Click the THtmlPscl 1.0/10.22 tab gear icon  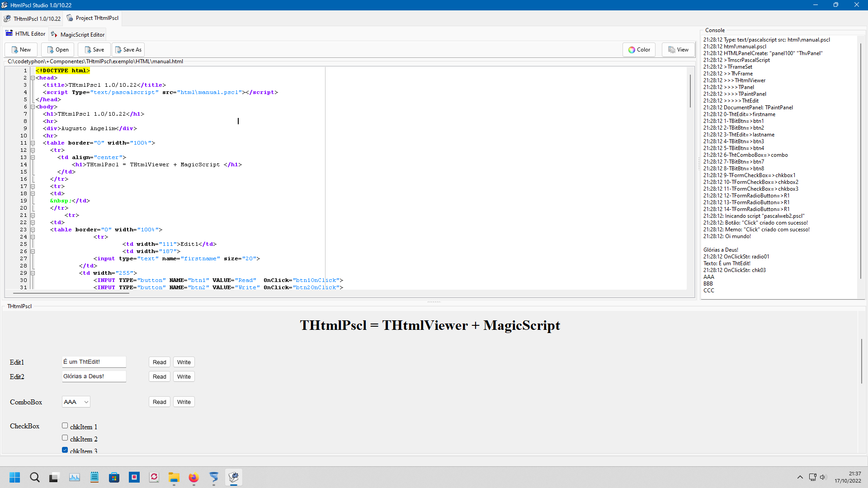(x=7, y=19)
